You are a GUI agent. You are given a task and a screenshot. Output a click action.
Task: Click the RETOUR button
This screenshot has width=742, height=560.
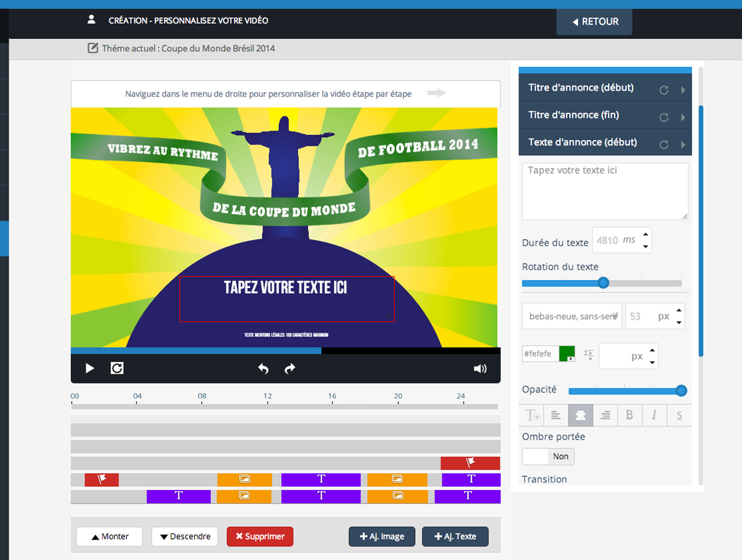point(594,22)
